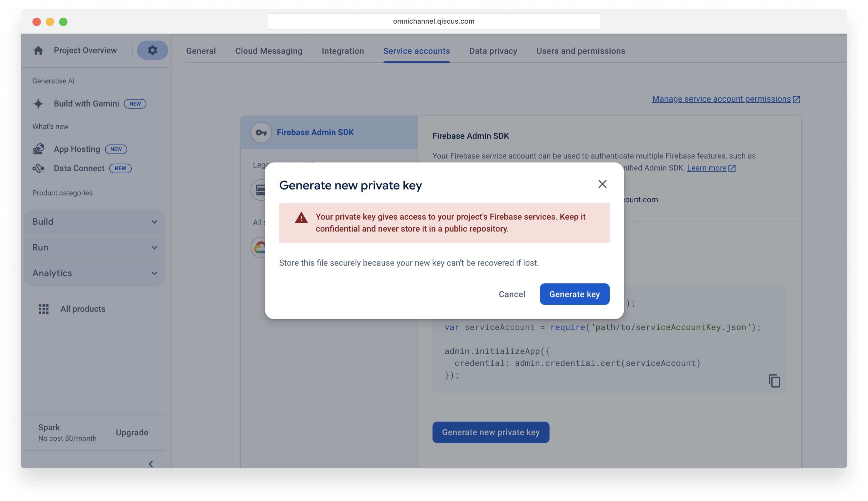Copy the code snippet with copy icon
Screen dimensions: 868x501
point(774,381)
